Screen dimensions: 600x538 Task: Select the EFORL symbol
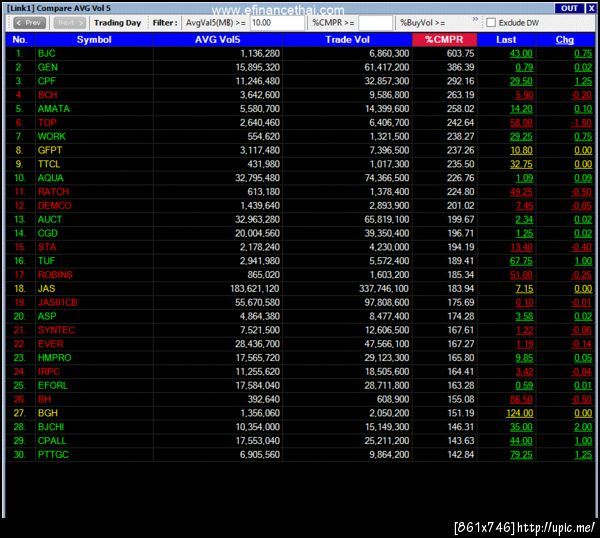[x=52, y=385]
